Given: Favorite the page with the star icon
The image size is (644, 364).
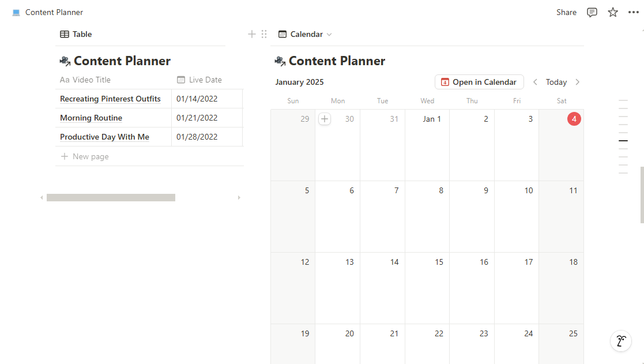Looking at the screenshot, I should click(613, 12).
